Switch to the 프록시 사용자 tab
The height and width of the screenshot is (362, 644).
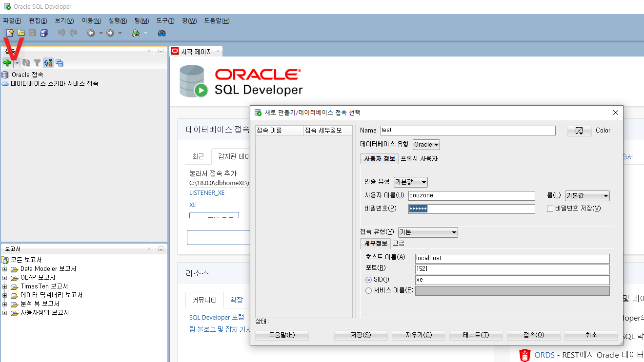[419, 158]
